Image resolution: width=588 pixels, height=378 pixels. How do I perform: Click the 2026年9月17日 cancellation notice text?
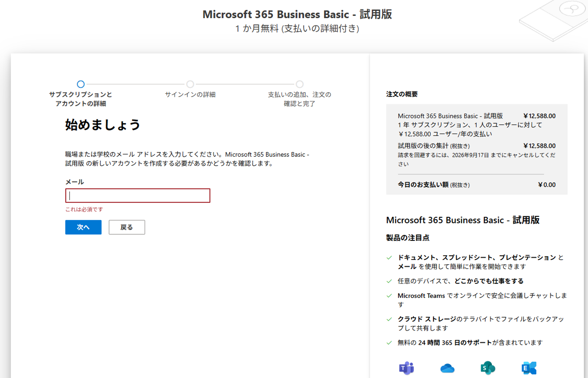coord(476,159)
